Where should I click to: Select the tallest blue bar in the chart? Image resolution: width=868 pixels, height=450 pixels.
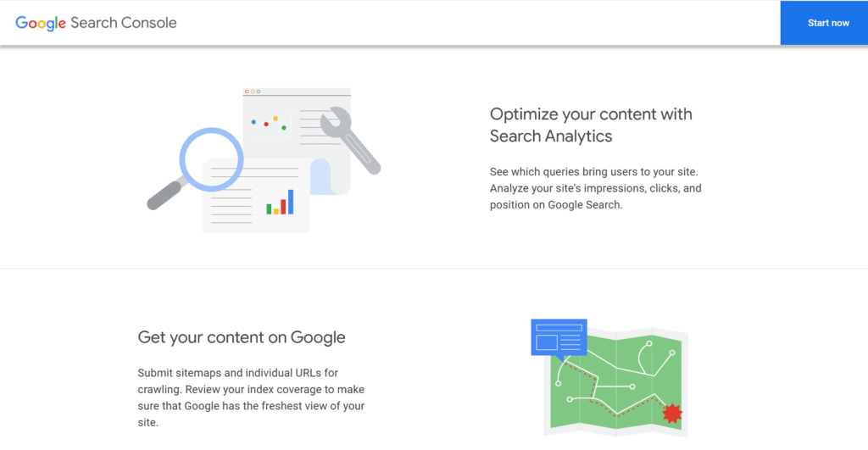point(291,201)
